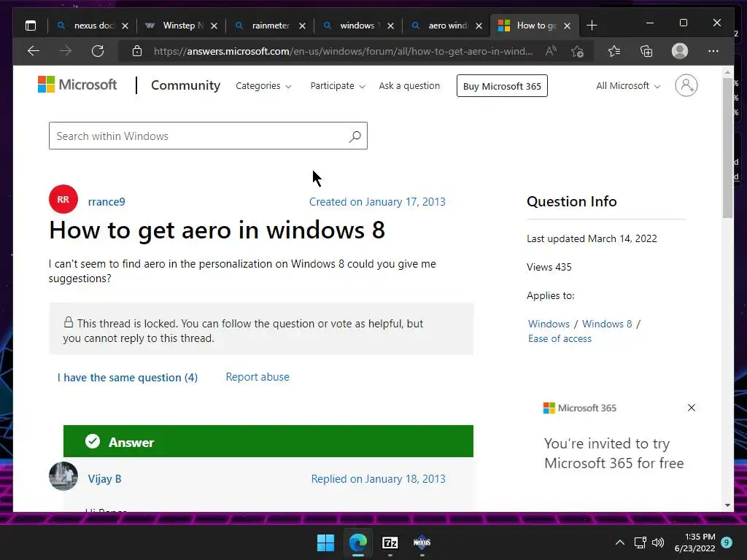Close the rainmeter tab
This screenshot has width=747, height=560.
coord(302,26)
